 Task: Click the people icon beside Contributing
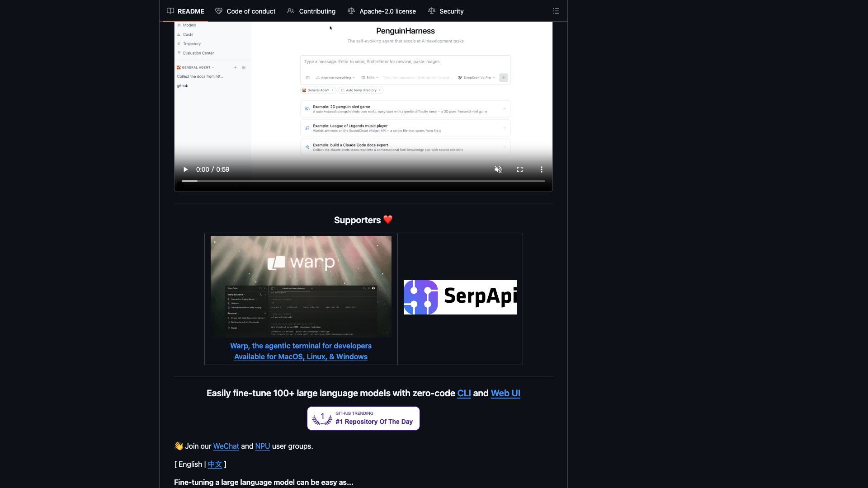pyautogui.click(x=291, y=11)
